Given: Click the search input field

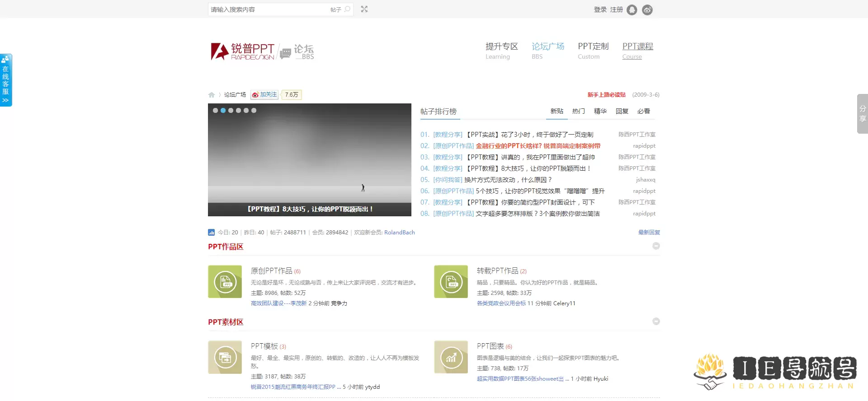Looking at the screenshot, I should pyautogui.click(x=269, y=9).
